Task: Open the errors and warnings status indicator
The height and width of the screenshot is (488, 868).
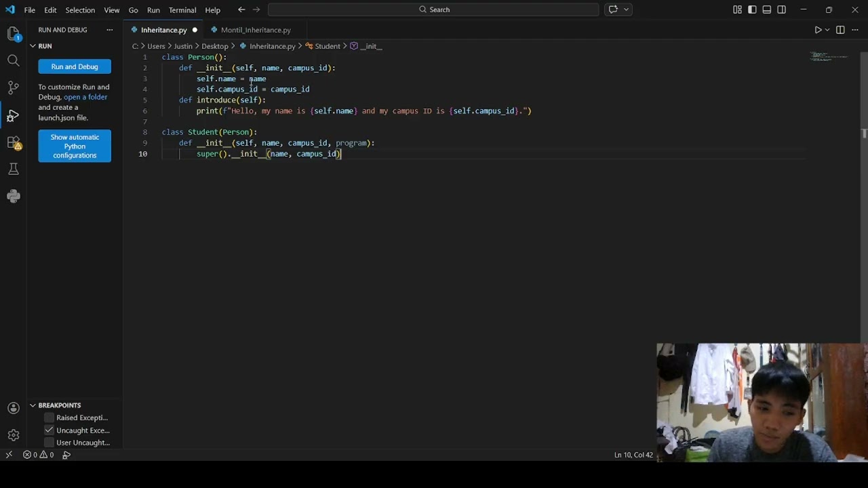Action: [38, 455]
